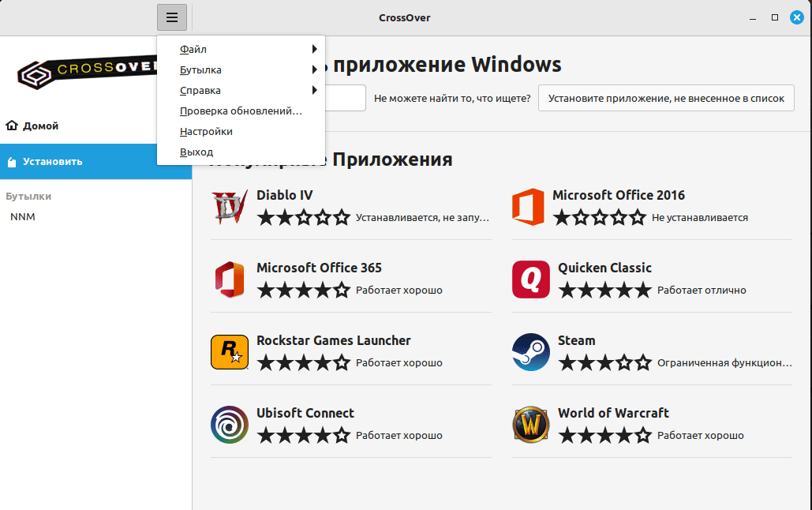Open the Microsoft Office 2016 icon
The width and height of the screenshot is (812, 510).
528,207
